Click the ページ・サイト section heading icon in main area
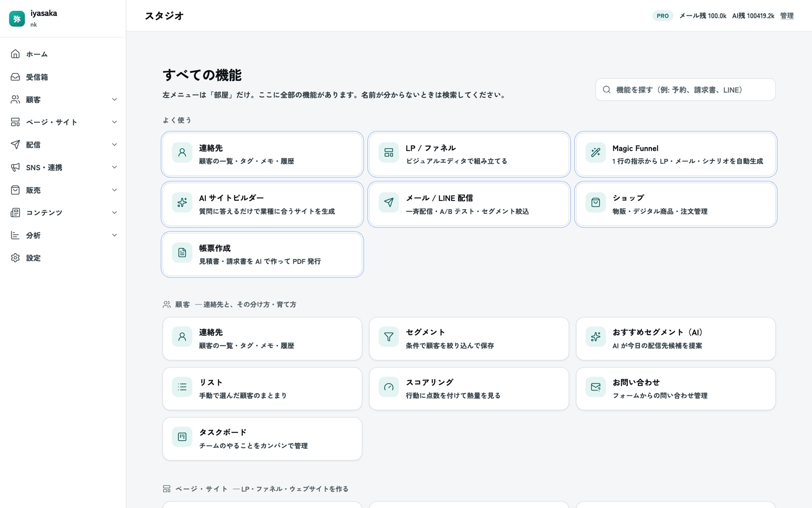Screen dimensions: 812x508 166,489
